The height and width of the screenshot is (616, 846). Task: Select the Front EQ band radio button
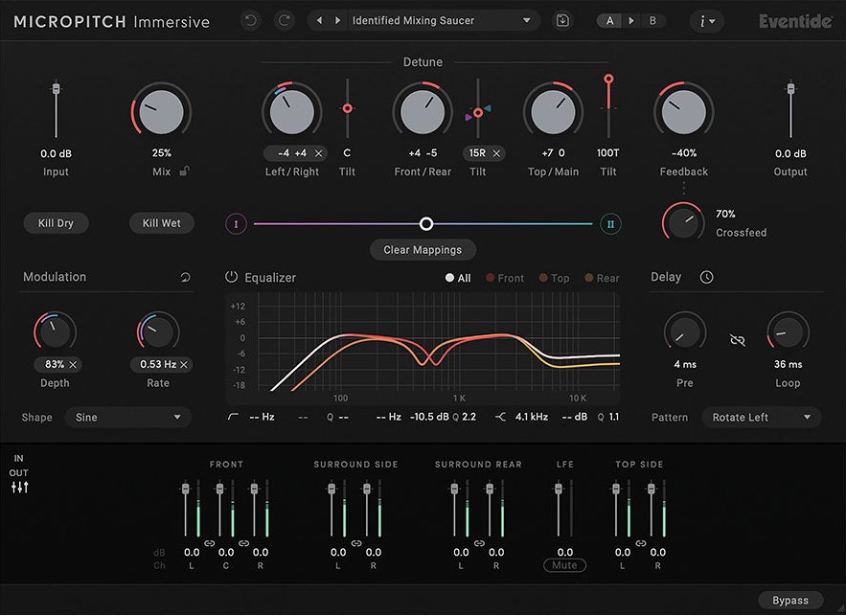point(489,278)
